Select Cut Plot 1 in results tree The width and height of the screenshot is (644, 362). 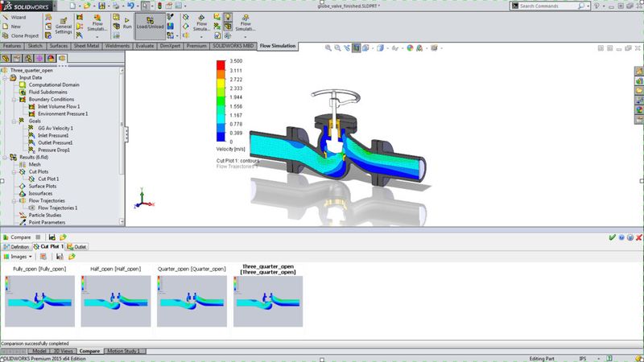48,179
